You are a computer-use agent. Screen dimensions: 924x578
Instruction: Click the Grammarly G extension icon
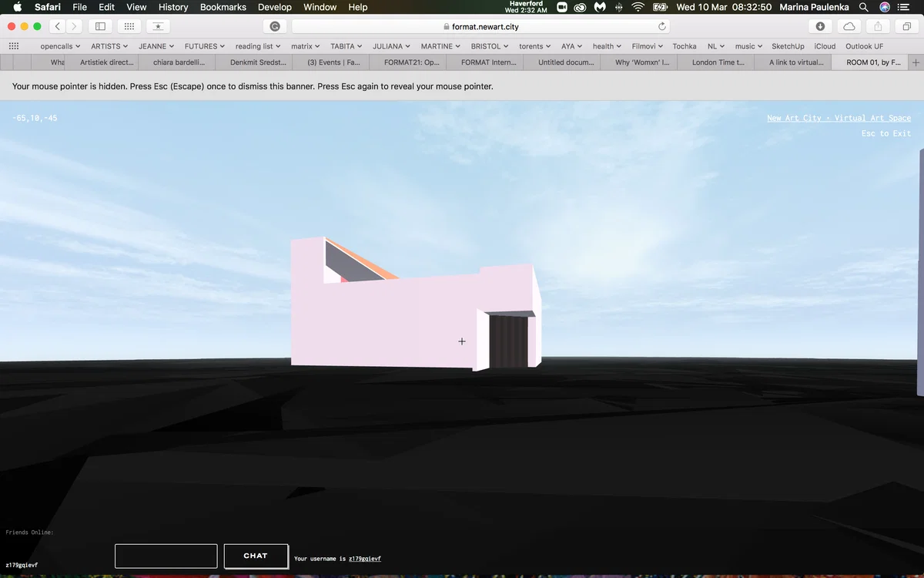[x=274, y=26]
